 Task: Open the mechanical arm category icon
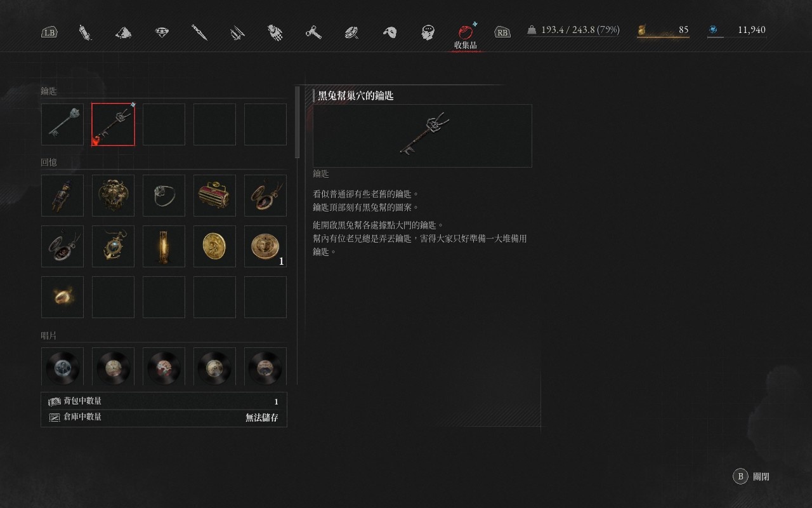pos(275,32)
